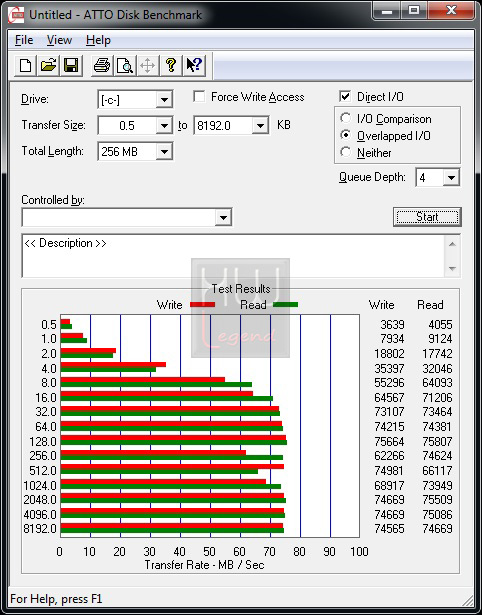Click the Start button
This screenshot has height=615, width=482.
(x=427, y=217)
